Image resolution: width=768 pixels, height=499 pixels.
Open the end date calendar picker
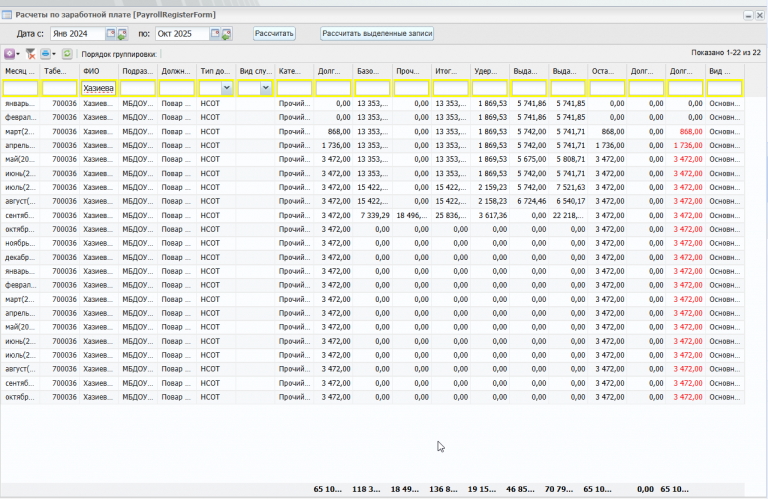(215, 34)
